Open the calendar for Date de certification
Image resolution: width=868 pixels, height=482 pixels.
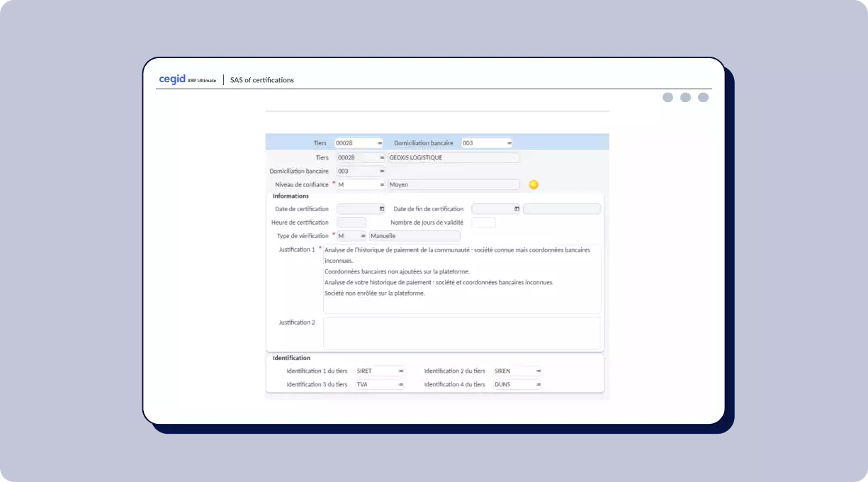click(382, 209)
